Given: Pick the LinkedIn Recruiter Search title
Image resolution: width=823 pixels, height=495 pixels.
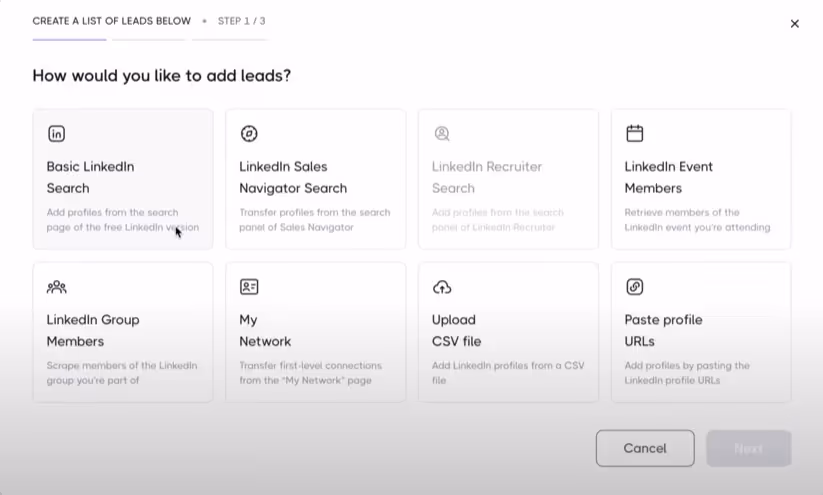Looking at the screenshot, I should (x=487, y=177).
